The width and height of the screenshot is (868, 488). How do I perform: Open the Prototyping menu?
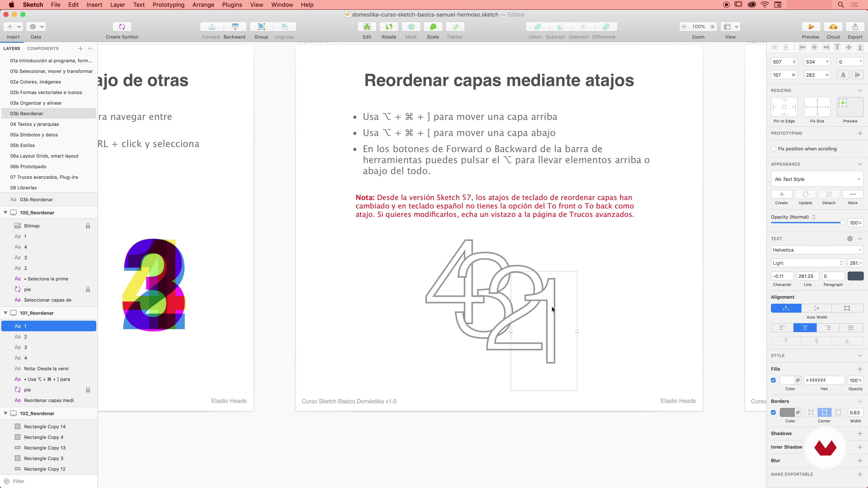coord(168,5)
